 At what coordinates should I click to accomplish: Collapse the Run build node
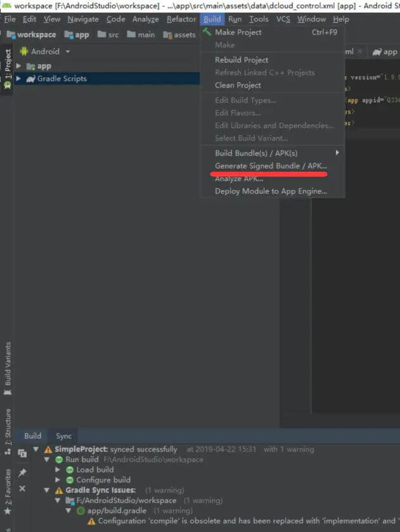click(48, 460)
